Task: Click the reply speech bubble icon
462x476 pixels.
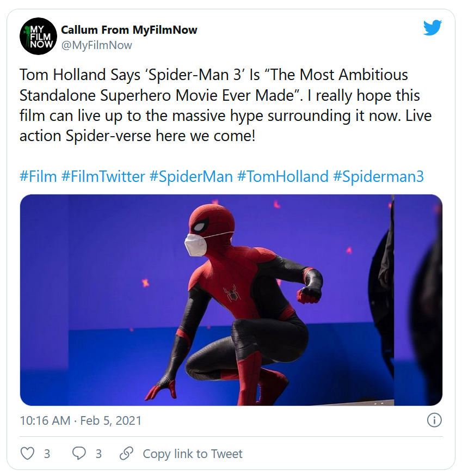Action: [79, 454]
